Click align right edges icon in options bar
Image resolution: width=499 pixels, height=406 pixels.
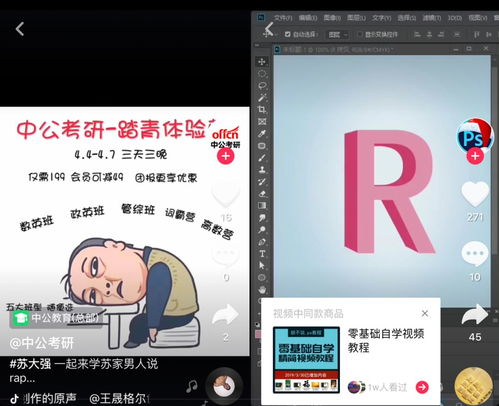(441, 34)
